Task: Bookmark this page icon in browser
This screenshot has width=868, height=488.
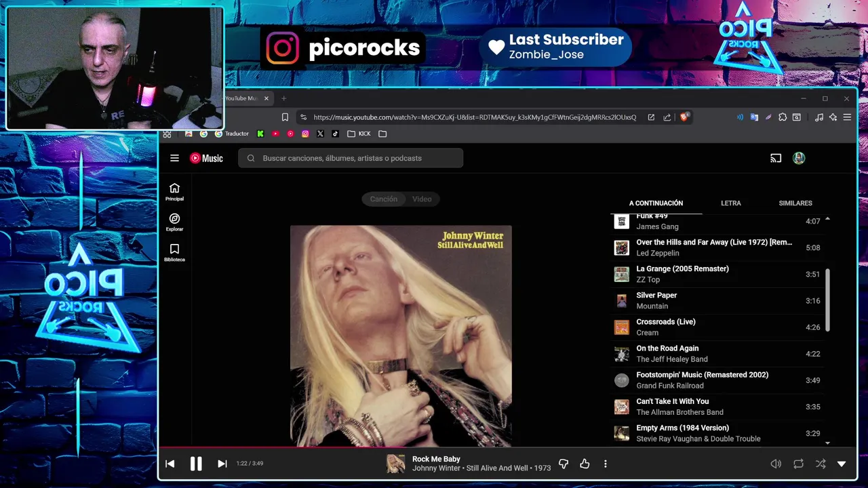Action: [285, 117]
